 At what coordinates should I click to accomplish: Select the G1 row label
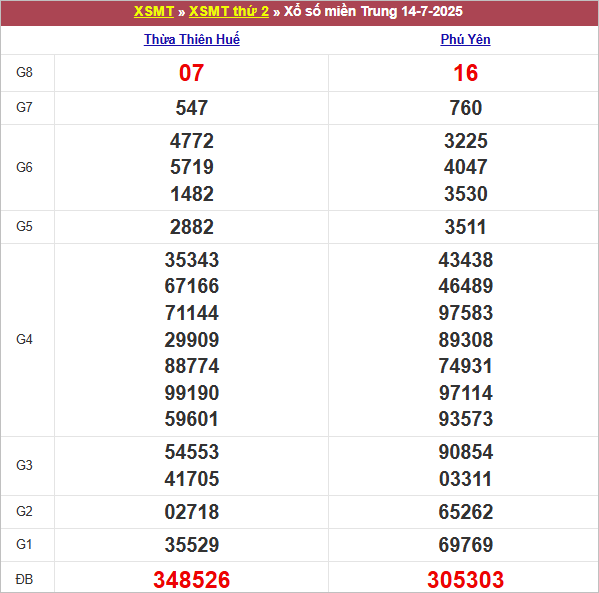pyautogui.click(x=24, y=544)
